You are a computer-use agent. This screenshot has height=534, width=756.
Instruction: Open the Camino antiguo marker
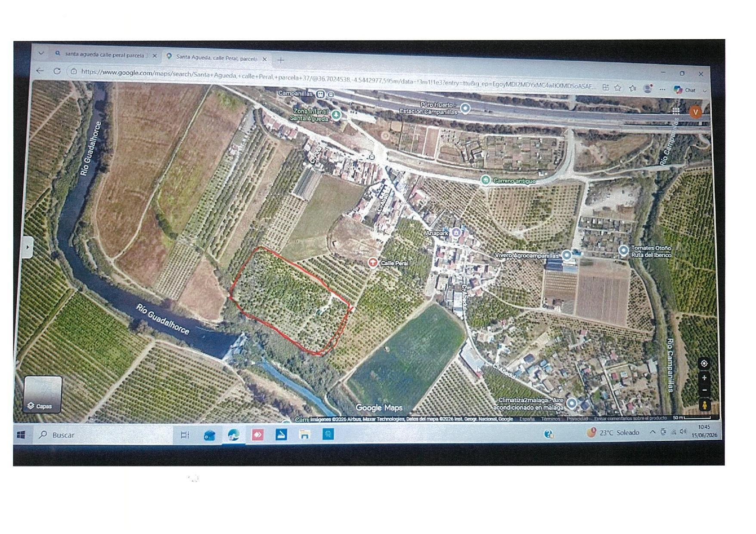point(486,179)
